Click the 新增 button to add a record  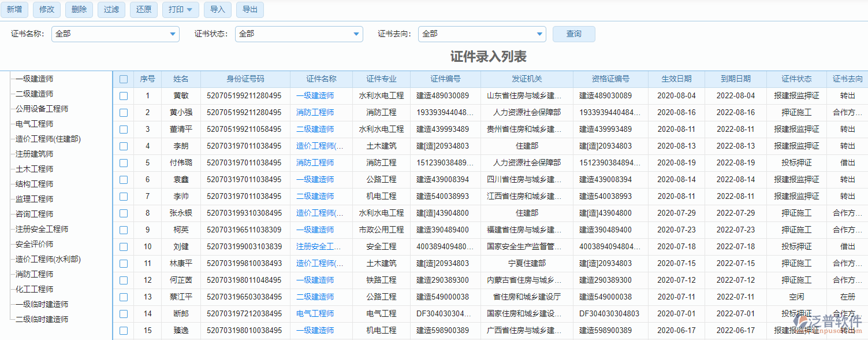click(14, 10)
